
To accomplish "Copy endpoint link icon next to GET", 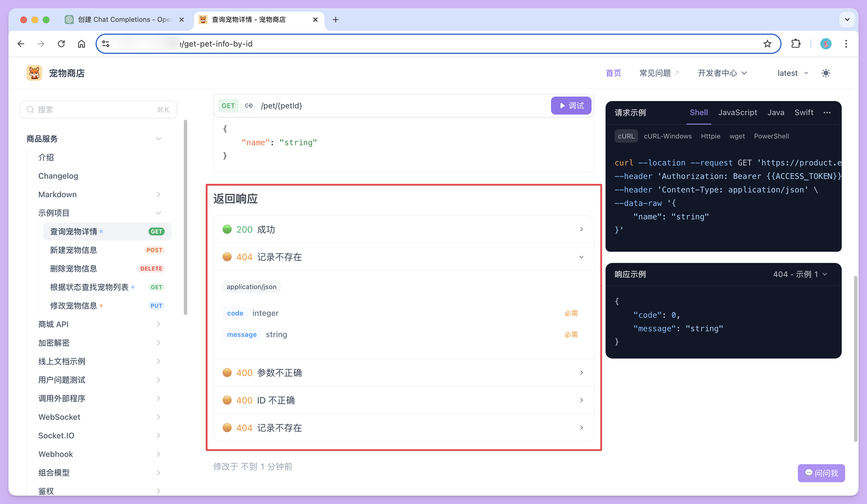I will click(x=249, y=106).
